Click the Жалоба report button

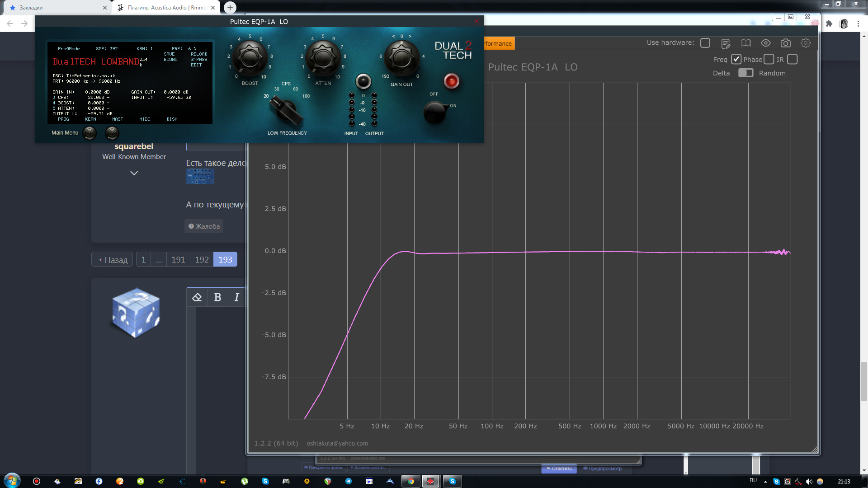pos(204,226)
